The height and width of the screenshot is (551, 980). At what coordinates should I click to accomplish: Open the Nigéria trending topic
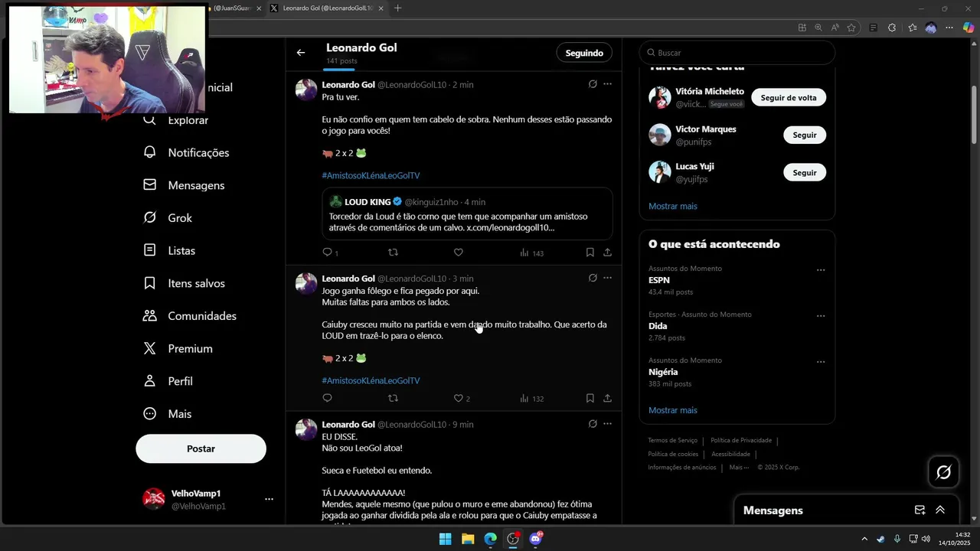click(737, 372)
